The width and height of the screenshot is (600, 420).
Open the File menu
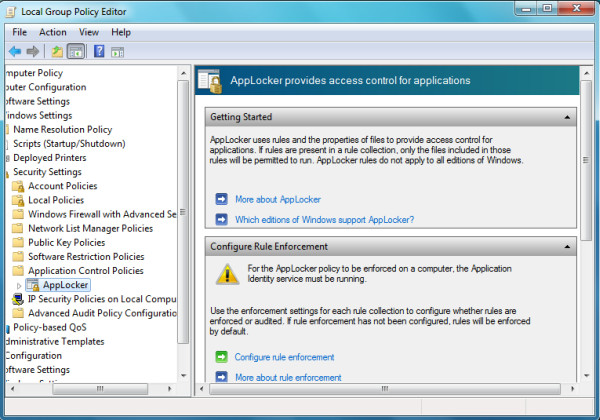[20, 32]
